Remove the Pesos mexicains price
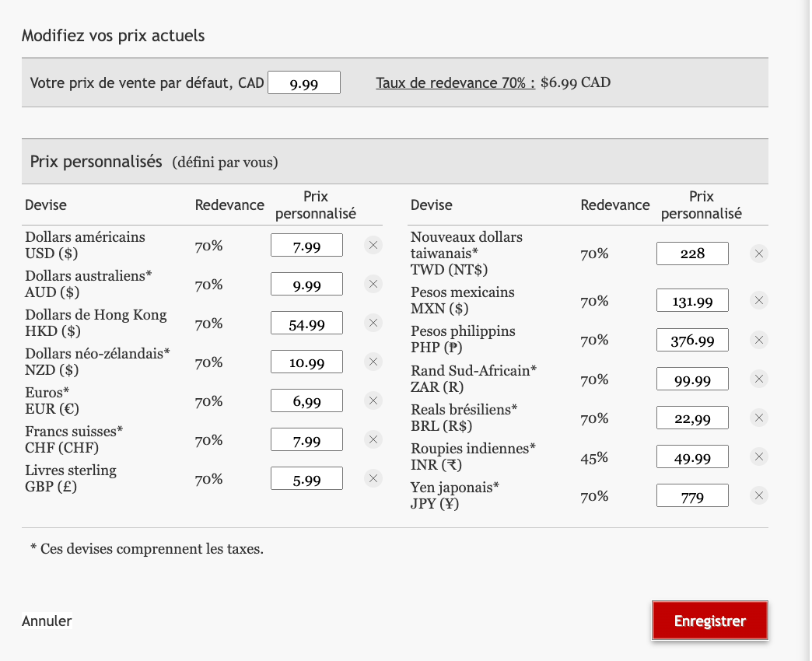 (x=758, y=300)
